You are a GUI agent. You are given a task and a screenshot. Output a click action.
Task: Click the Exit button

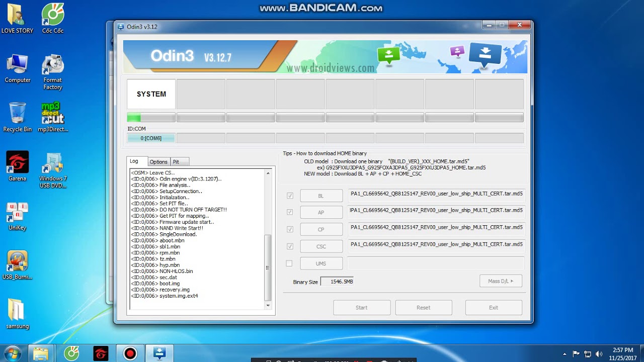pos(494,308)
